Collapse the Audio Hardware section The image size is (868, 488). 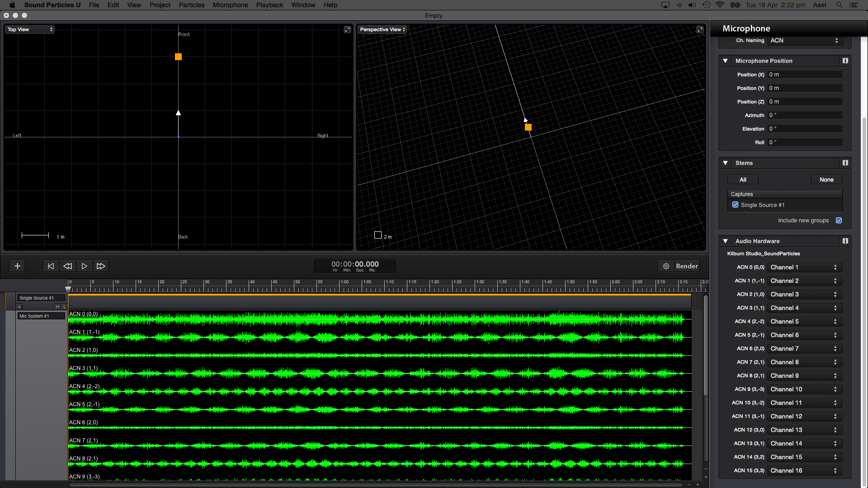tap(725, 241)
